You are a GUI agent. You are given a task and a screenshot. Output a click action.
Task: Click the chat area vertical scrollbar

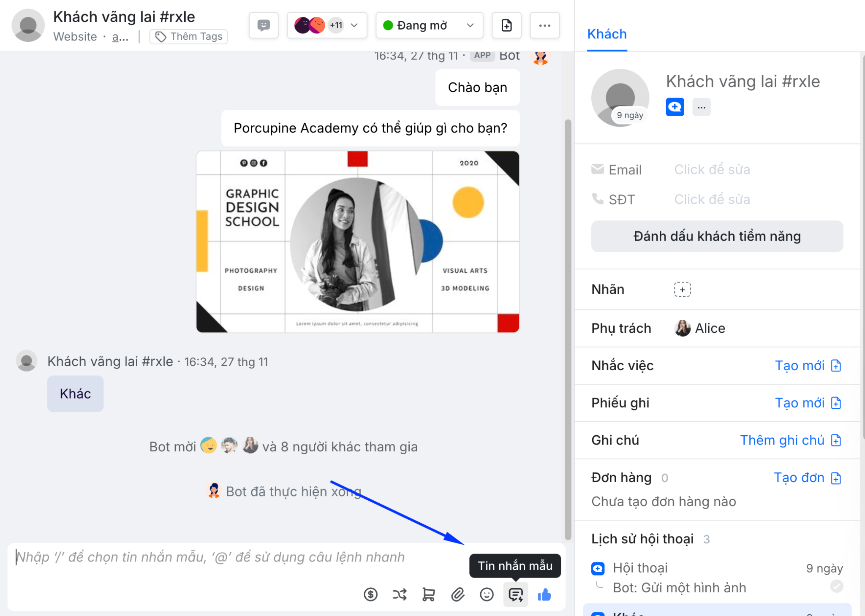click(x=568, y=329)
